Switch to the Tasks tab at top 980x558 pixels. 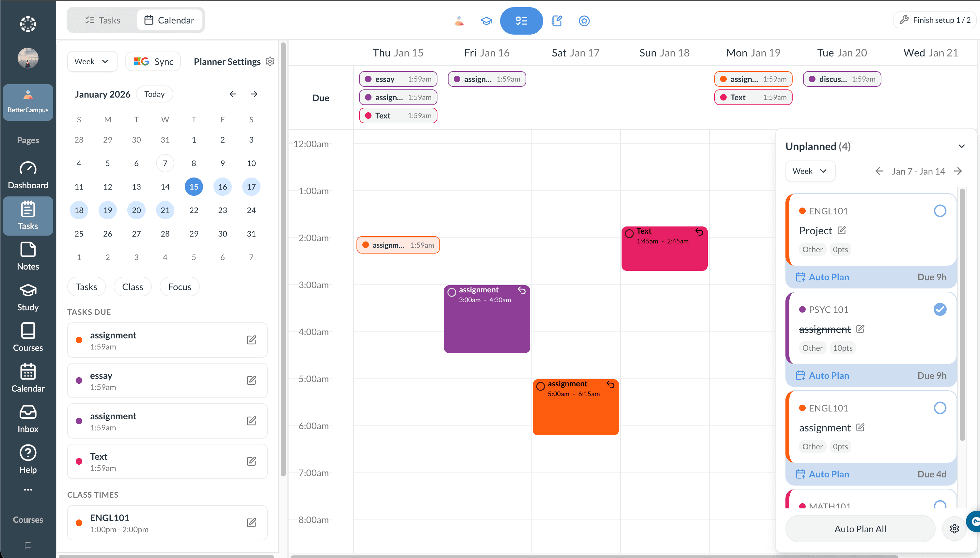[103, 20]
